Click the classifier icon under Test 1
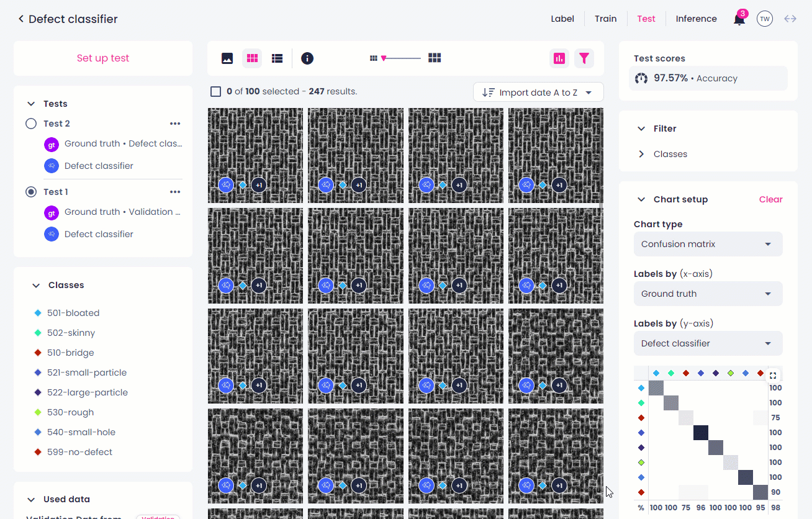The width and height of the screenshot is (812, 519). (x=52, y=235)
